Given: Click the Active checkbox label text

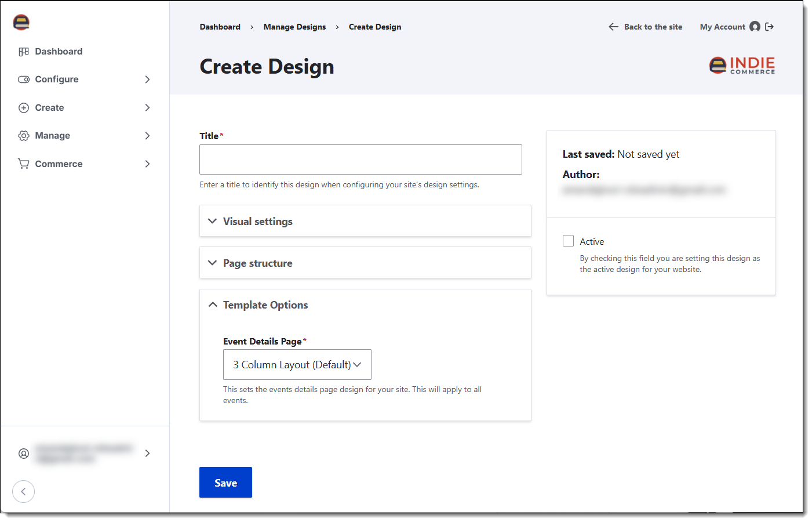Looking at the screenshot, I should coord(592,241).
